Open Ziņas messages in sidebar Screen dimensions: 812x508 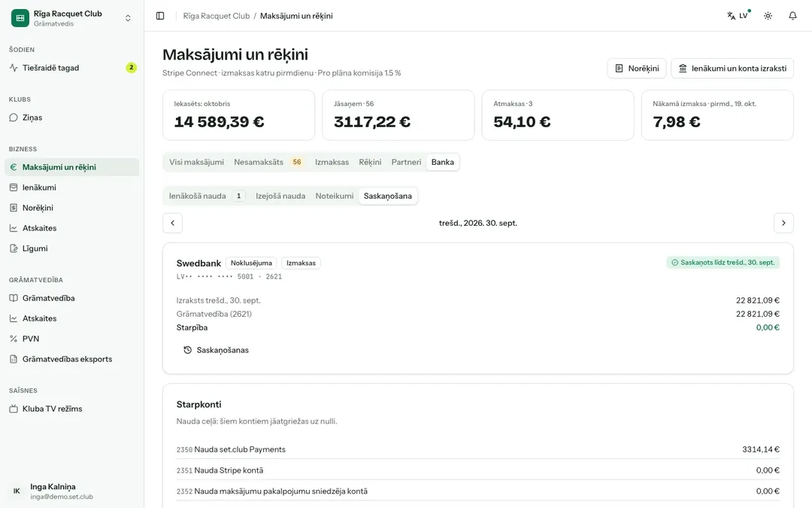72,117
